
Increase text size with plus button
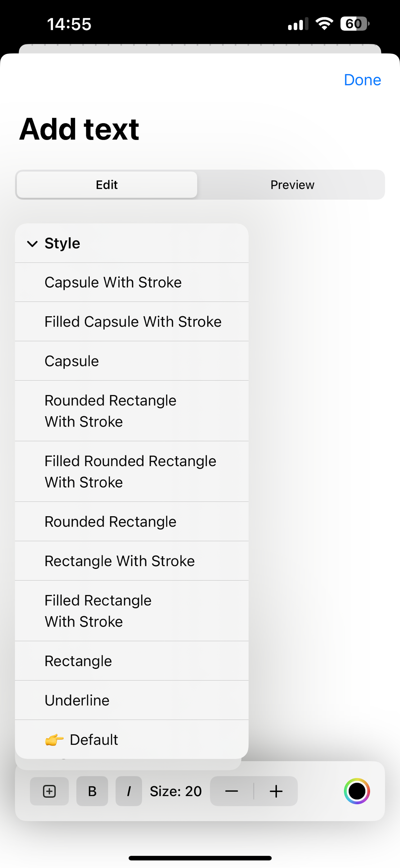point(276,791)
